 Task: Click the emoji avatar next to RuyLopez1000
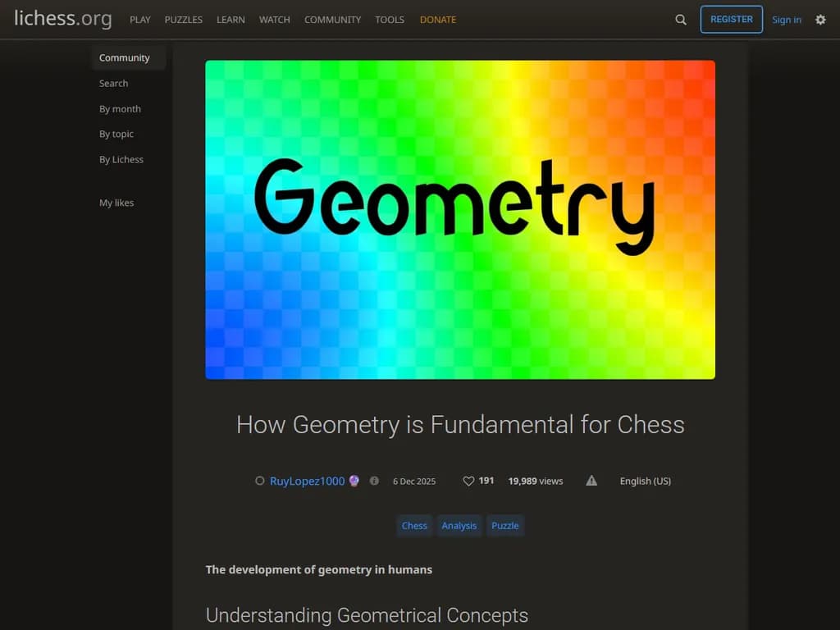[x=354, y=481]
